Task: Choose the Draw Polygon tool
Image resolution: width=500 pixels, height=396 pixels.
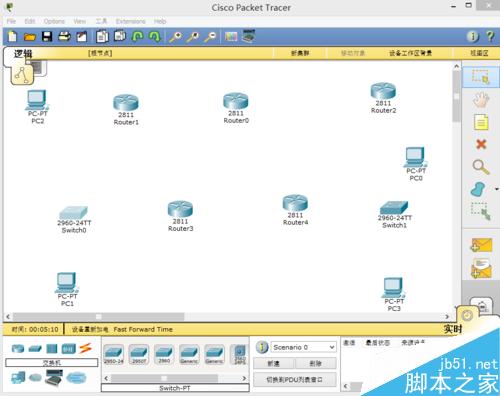Action: [478, 189]
